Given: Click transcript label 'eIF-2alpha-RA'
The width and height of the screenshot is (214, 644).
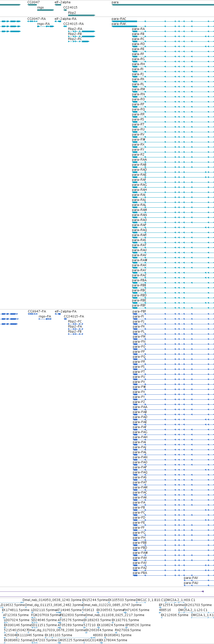Looking at the screenshot, I should [66, 19].
